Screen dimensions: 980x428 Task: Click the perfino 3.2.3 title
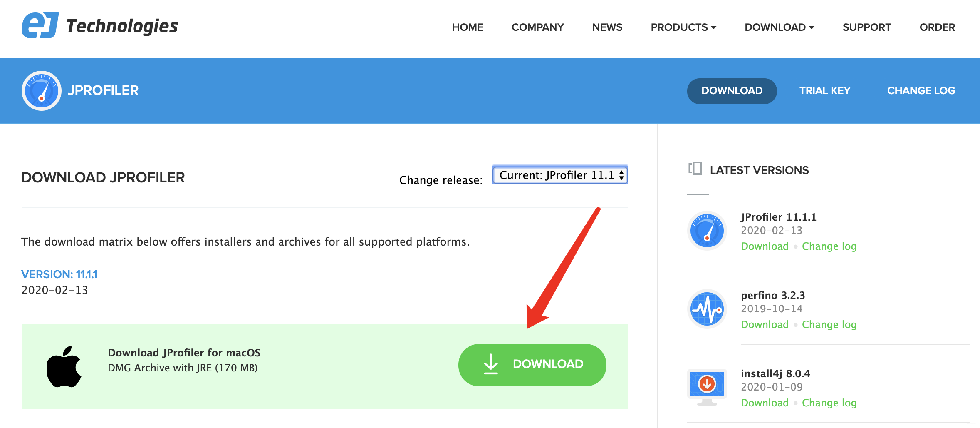tap(773, 295)
